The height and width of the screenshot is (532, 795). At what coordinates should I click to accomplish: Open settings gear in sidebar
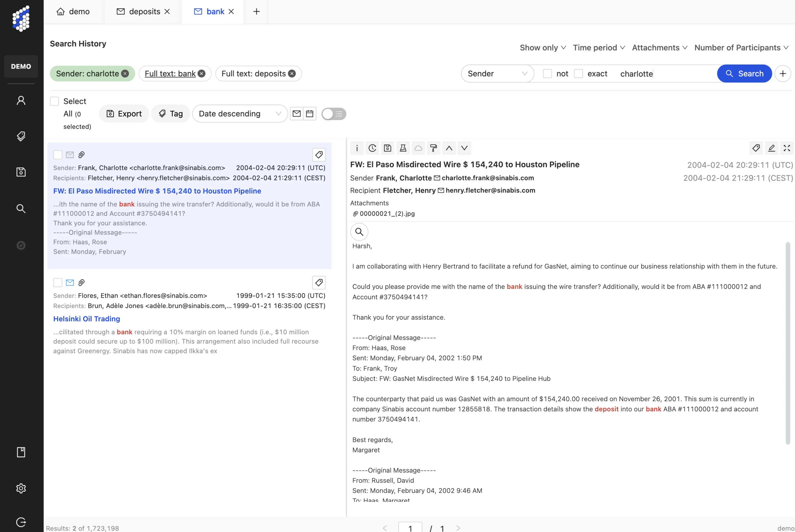click(x=21, y=488)
